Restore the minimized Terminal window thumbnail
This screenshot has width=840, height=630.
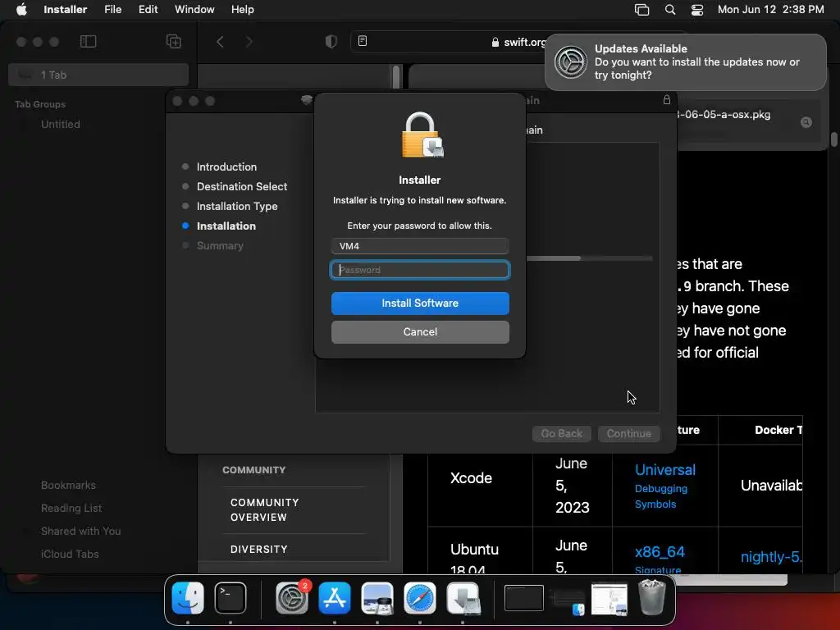(524, 598)
